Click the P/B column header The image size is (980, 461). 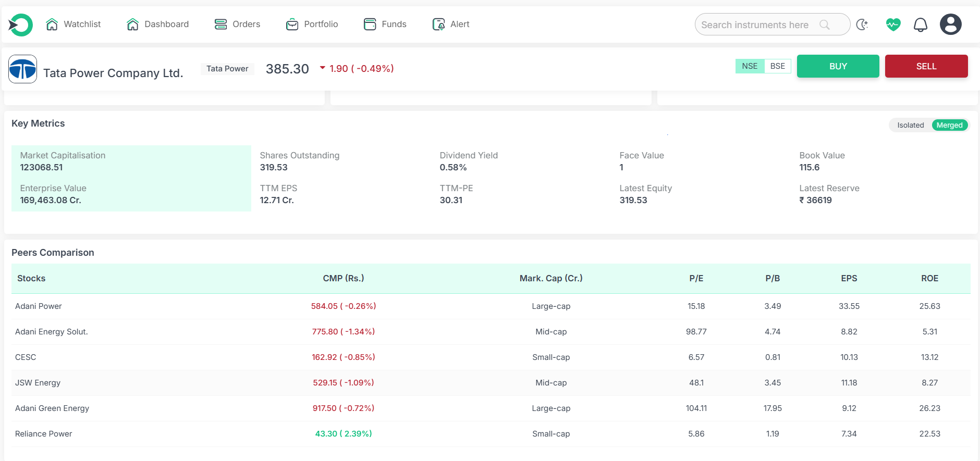[x=773, y=278]
